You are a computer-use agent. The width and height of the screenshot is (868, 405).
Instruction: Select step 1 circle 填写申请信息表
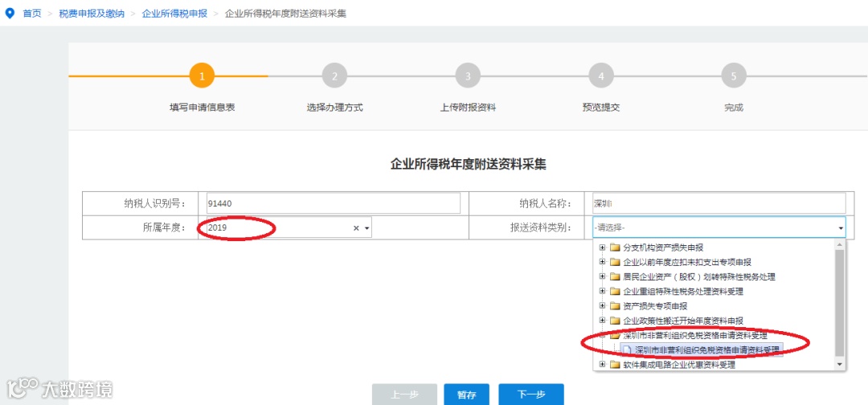[202, 76]
